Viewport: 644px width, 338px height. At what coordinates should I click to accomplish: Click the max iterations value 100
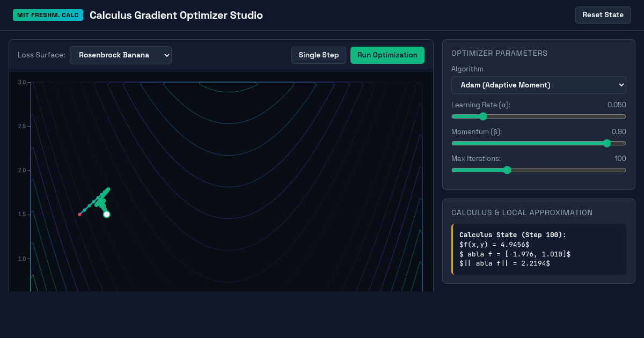[x=620, y=158]
